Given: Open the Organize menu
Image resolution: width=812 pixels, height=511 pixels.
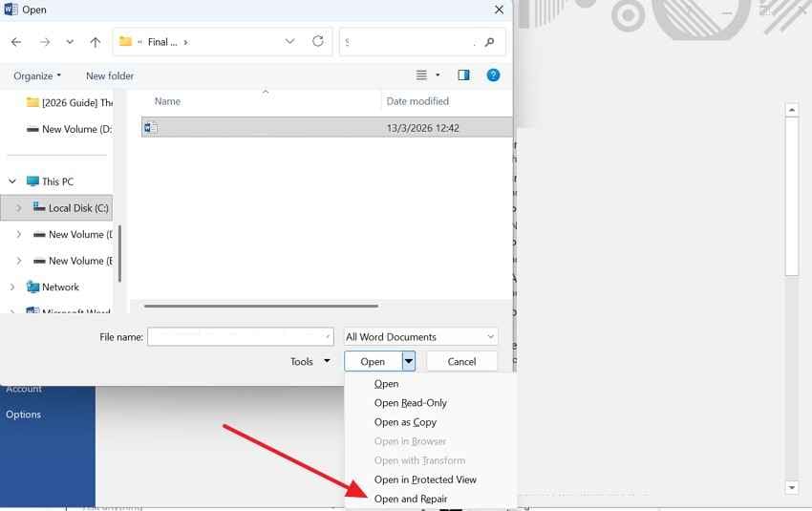Looking at the screenshot, I should (37, 75).
